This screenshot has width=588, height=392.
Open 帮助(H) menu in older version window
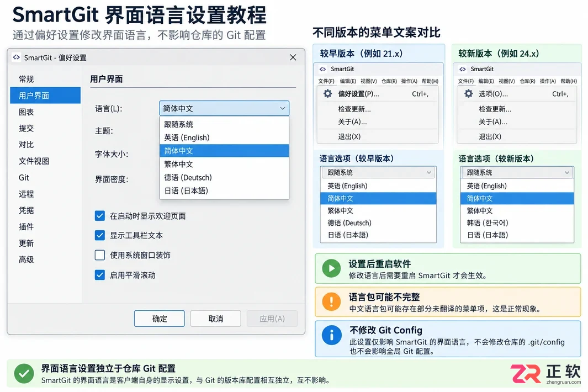pos(430,81)
